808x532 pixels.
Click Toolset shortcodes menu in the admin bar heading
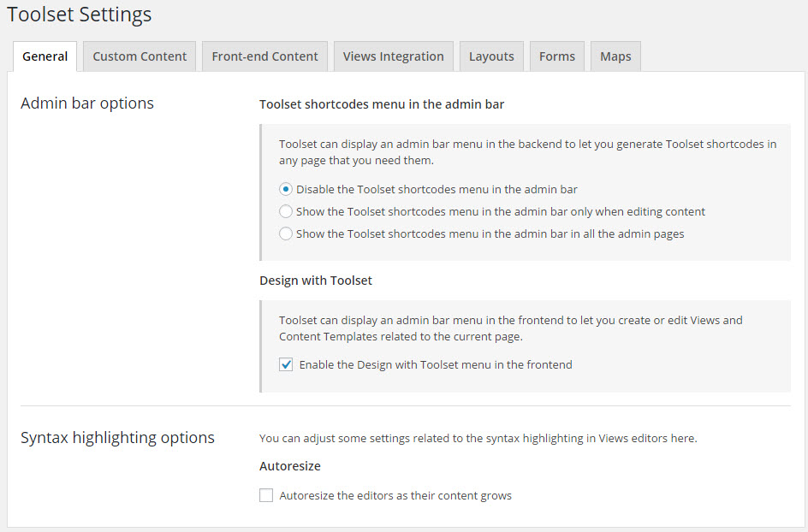[x=382, y=104]
